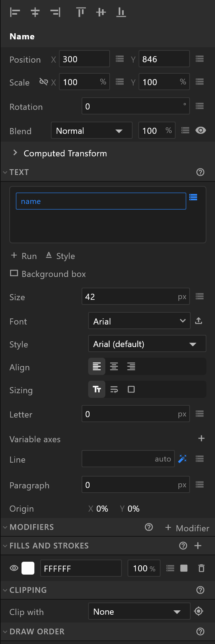
Task: Open data bind for Position X
Action: point(120,59)
